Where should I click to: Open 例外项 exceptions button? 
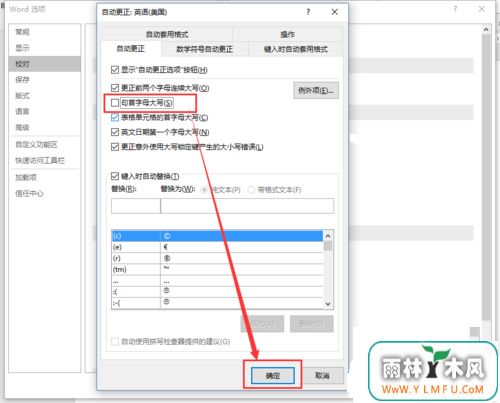point(316,90)
